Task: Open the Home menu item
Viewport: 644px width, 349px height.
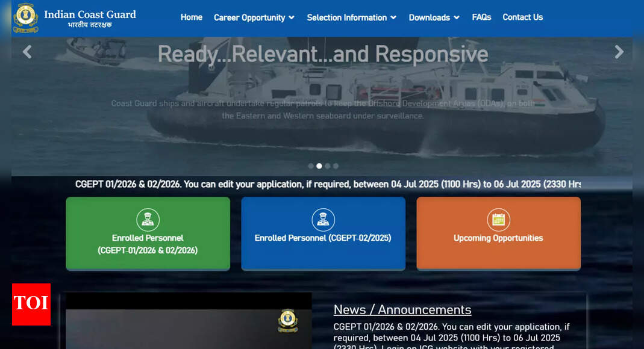Action: coord(191,17)
